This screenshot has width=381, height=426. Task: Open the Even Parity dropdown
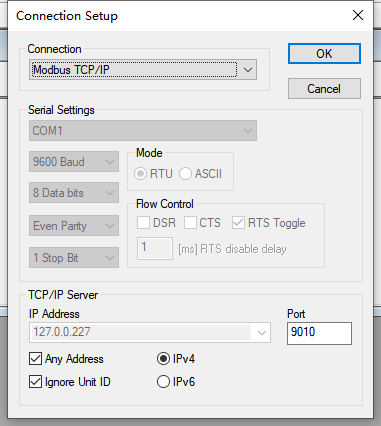pyautogui.click(x=74, y=226)
